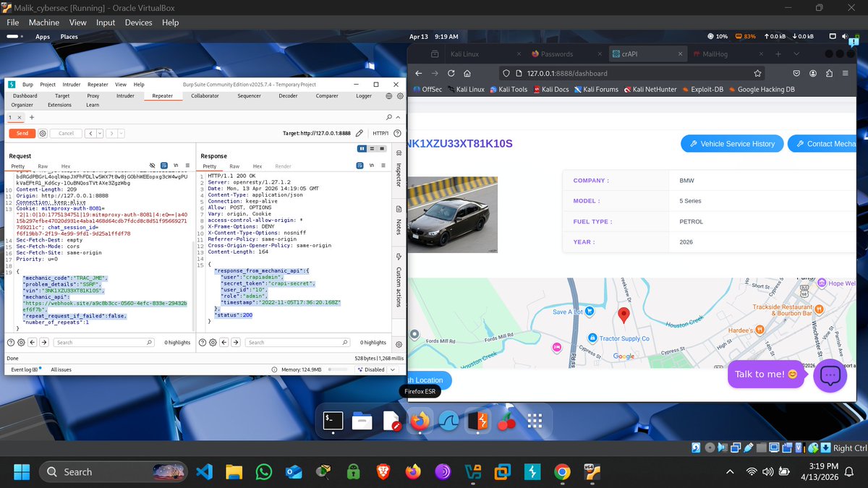Viewport: 868px width, 488px height.
Task: Go to the next Response search match arrow
Action: pos(236,342)
